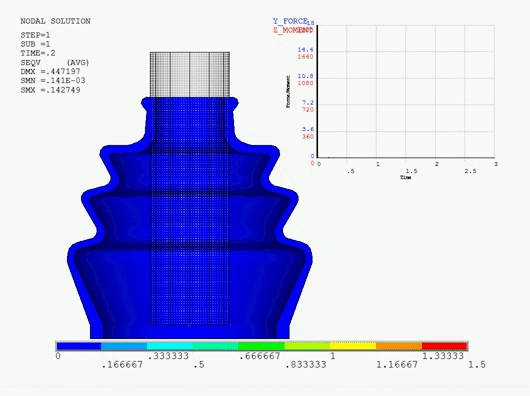Click the .5 legend value under the contour bar
This screenshot has height=396, width=530.
pyautogui.click(x=199, y=365)
